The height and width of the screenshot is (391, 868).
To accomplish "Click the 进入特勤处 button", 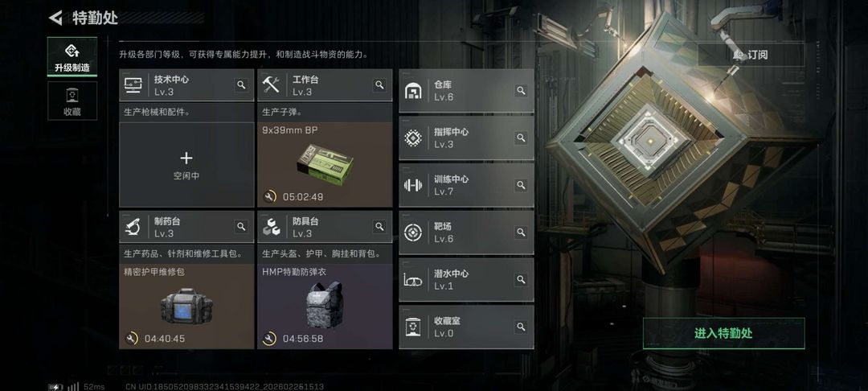I will [x=723, y=333].
